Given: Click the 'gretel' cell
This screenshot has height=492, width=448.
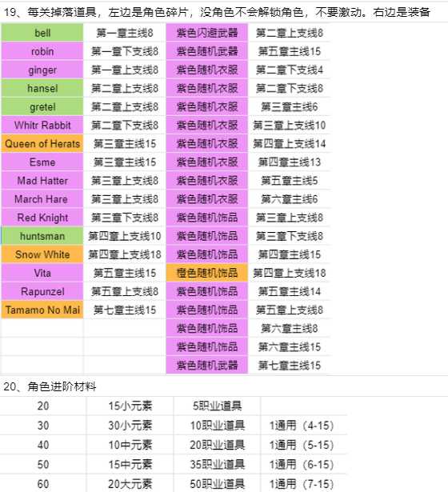Looking at the screenshot, I should (42, 106).
